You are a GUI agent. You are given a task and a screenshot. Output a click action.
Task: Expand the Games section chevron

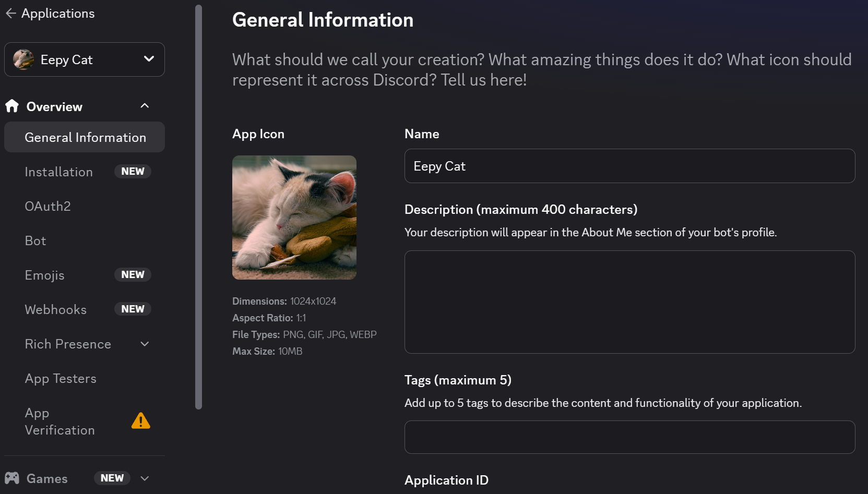click(145, 478)
